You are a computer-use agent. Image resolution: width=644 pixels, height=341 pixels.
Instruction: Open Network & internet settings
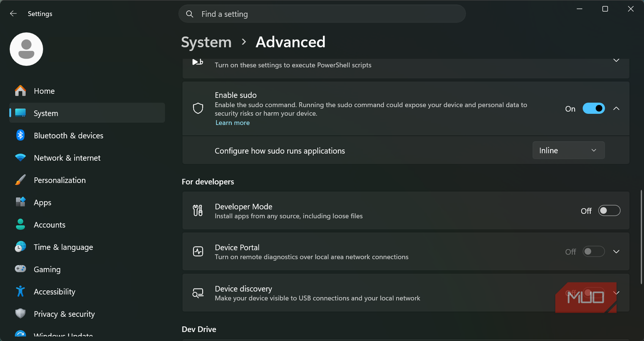[x=87, y=158]
